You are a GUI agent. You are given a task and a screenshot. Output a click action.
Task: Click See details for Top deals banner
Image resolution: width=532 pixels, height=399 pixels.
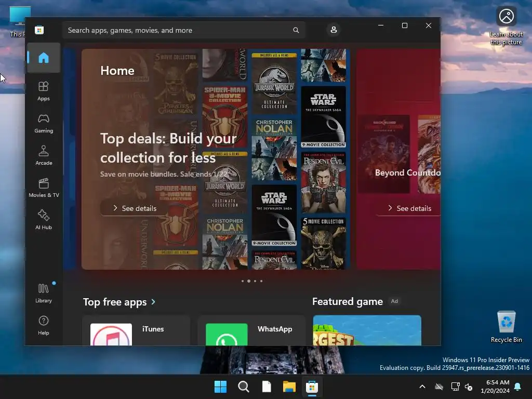tap(135, 208)
